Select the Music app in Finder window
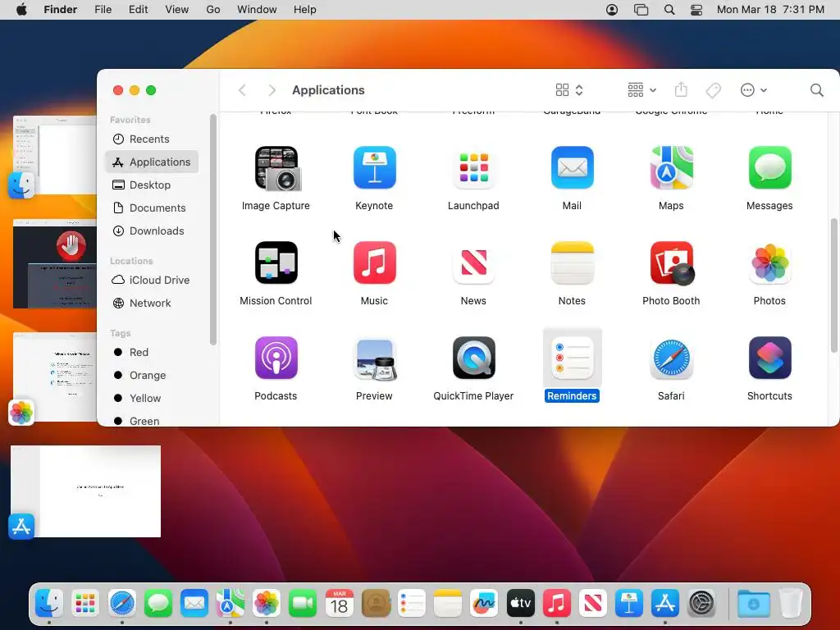This screenshot has width=840, height=630. (x=374, y=262)
